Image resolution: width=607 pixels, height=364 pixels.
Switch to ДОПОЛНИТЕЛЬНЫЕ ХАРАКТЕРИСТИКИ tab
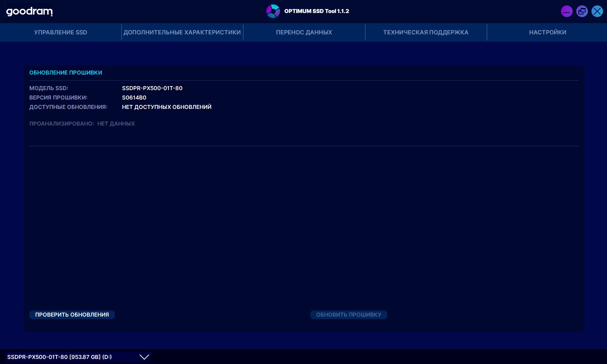tap(182, 32)
